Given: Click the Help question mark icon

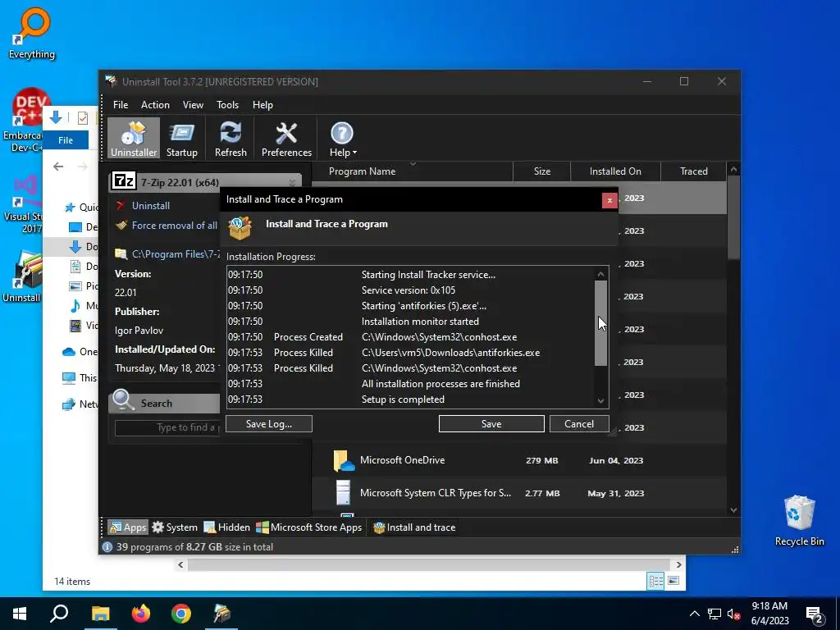Looking at the screenshot, I should (x=342, y=134).
